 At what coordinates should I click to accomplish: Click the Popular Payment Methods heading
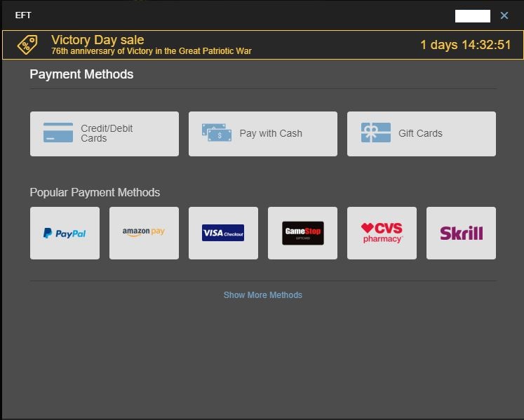tap(95, 192)
